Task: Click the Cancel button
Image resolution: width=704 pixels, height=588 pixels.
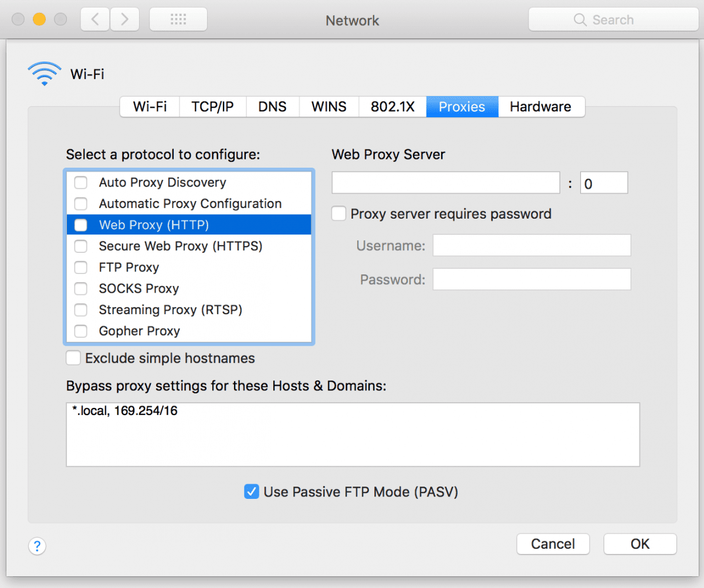Action: tap(552, 544)
